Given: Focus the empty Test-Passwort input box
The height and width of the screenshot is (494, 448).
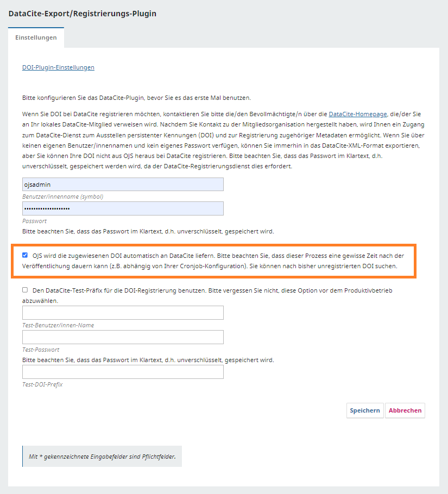Looking at the screenshot, I should [123, 337].
